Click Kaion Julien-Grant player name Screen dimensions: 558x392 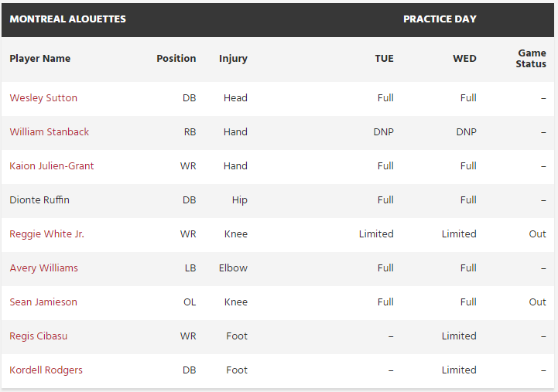[x=52, y=166]
